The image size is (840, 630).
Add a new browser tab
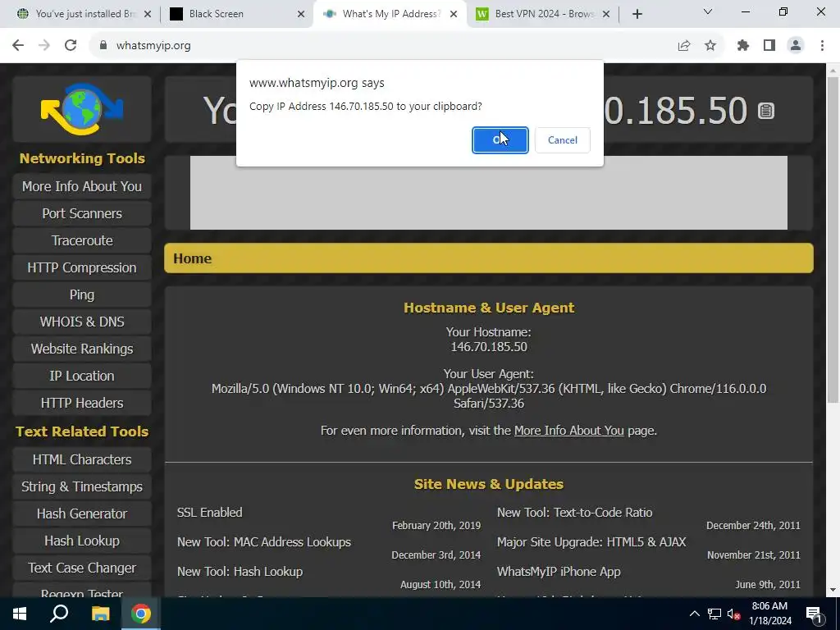click(637, 14)
